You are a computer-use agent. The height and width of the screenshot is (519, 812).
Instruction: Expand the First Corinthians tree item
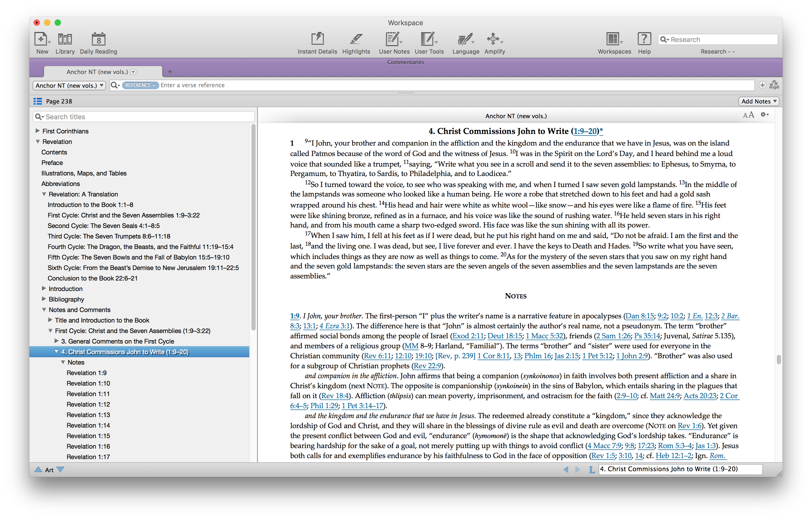(x=38, y=131)
